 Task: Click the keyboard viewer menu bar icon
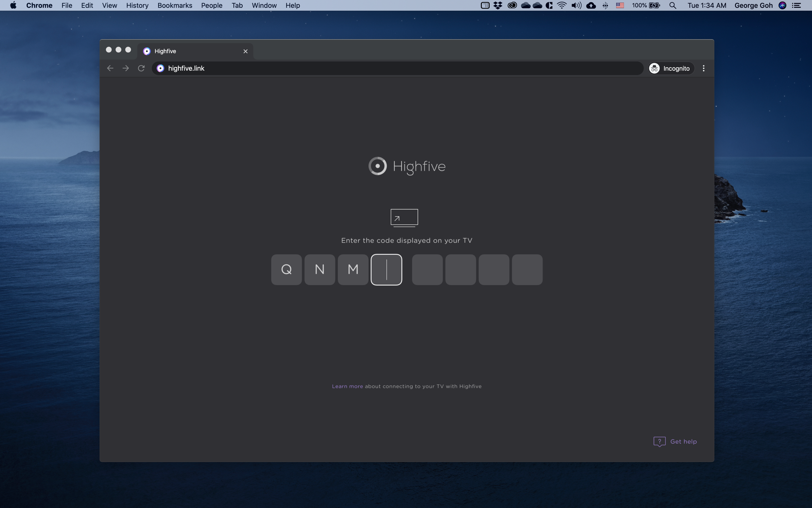tap(485, 5)
